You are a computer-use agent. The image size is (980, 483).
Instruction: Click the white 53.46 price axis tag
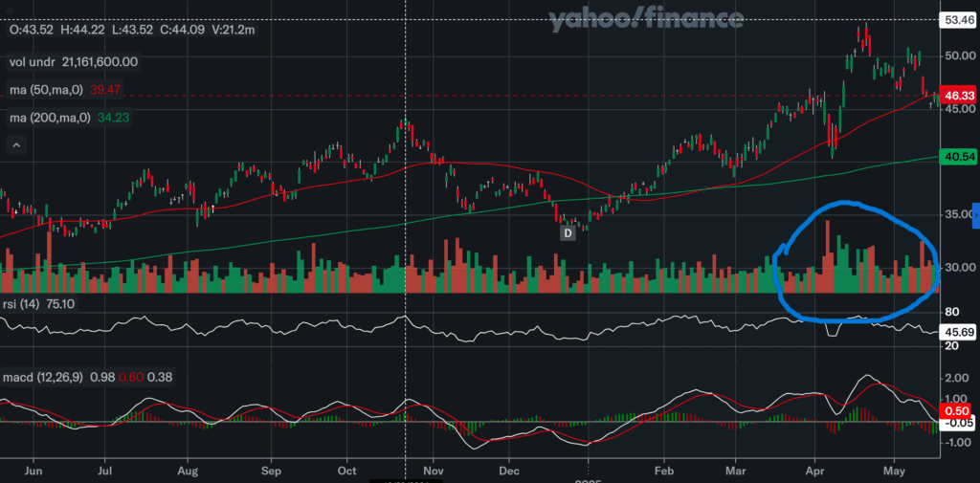[958, 19]
